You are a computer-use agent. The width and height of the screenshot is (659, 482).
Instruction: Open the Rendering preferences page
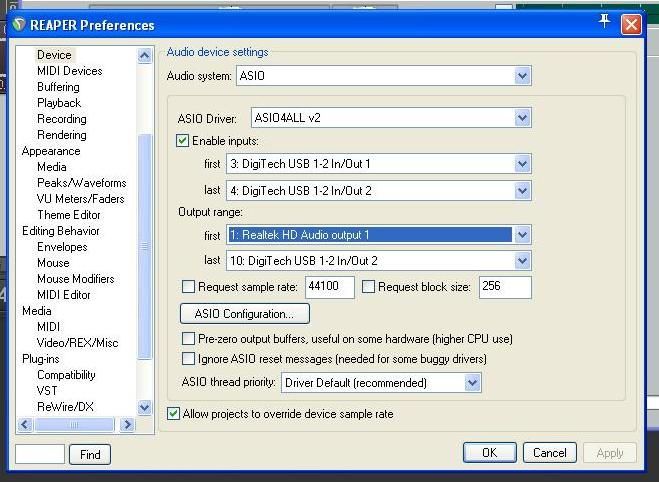pyautogui.click(x=62, y=135)
